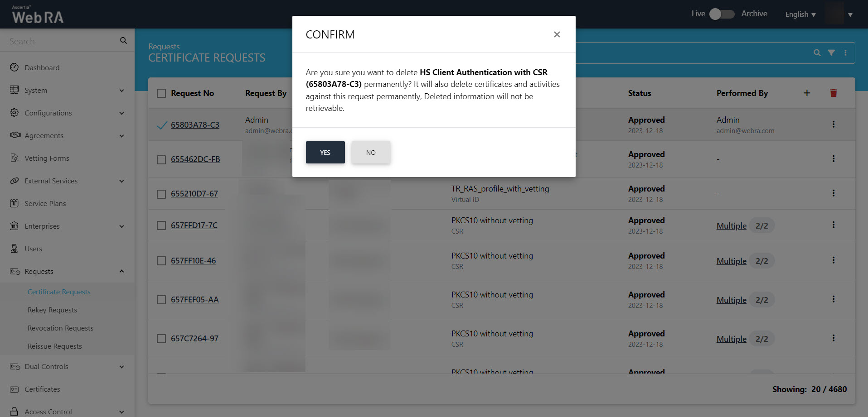Click the search icon in requests header

pyautogui.click(x=817, y=53)
